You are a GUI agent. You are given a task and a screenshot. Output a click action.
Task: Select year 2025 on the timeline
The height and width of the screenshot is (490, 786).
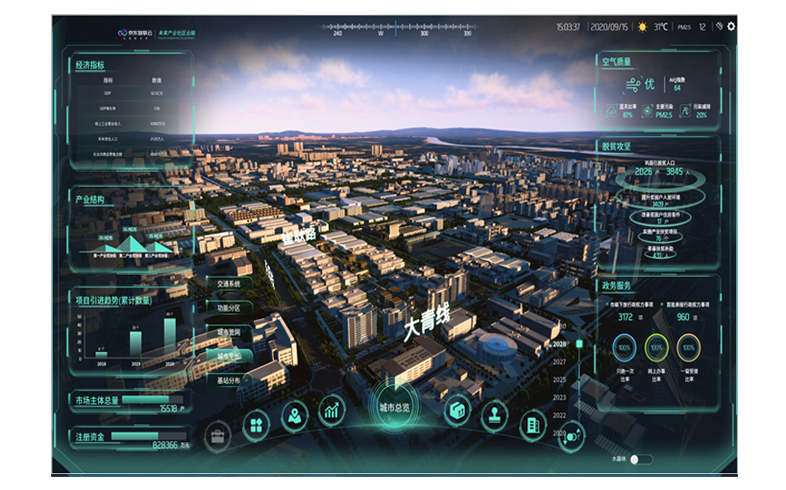coord(559,380)
